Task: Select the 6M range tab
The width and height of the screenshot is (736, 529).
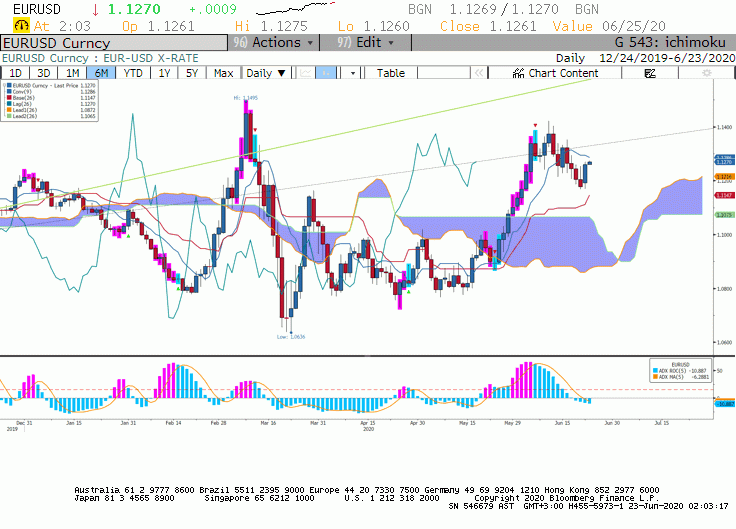Action: (x=101, y=73)
